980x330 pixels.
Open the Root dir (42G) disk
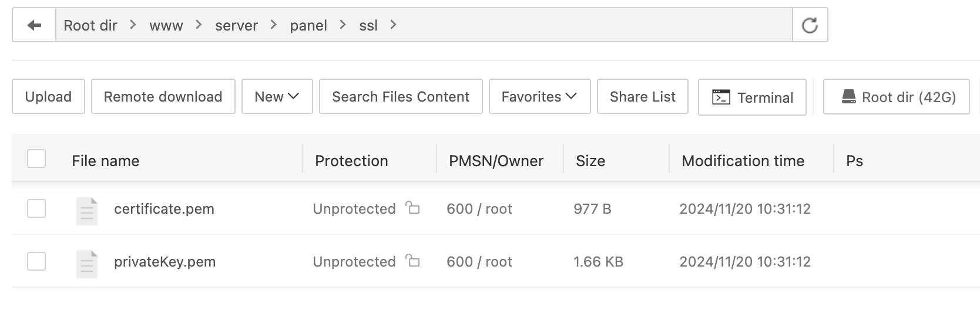pyautogui.click(x=896, y=97)
